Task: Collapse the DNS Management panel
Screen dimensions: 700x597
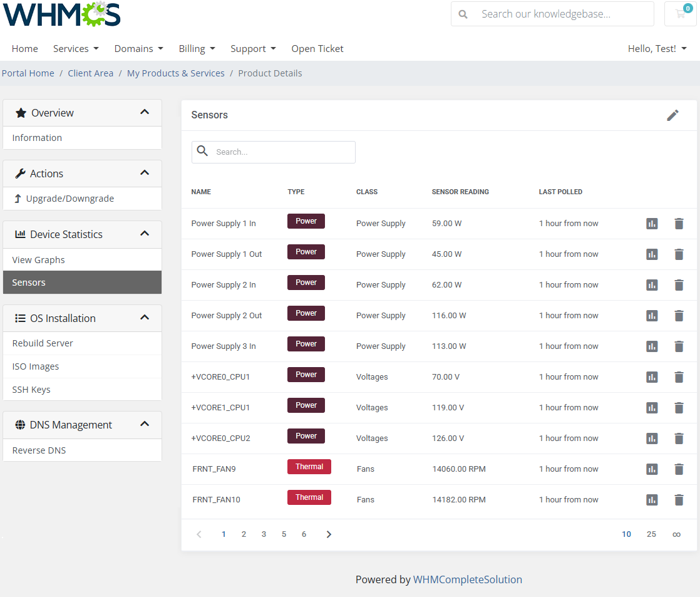Action: pos(145,425)
